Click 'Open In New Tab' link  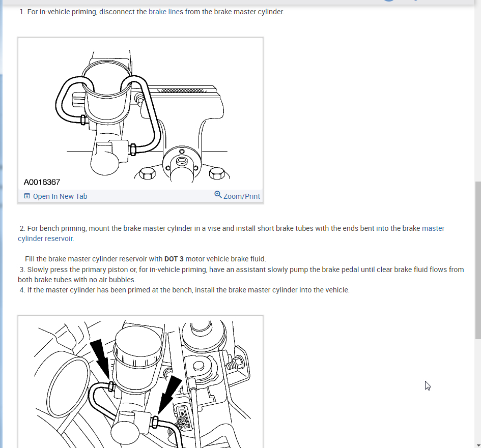coord(60,196)
